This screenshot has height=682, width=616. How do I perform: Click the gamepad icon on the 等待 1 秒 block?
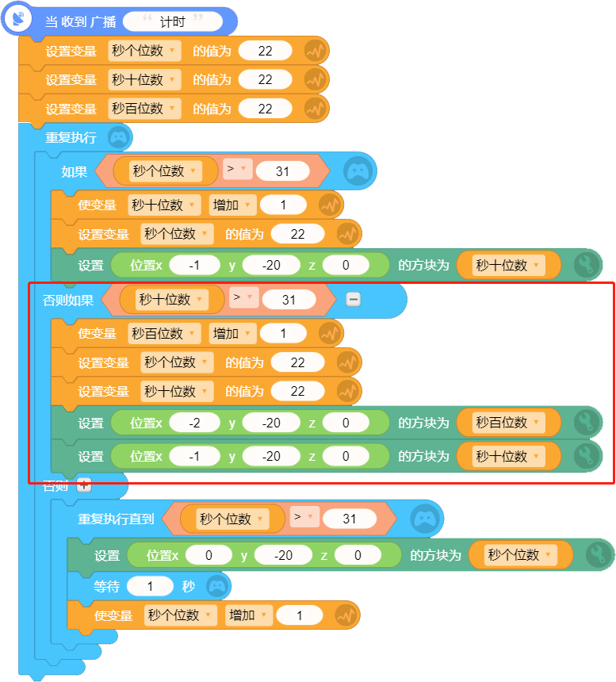(217, 586)
